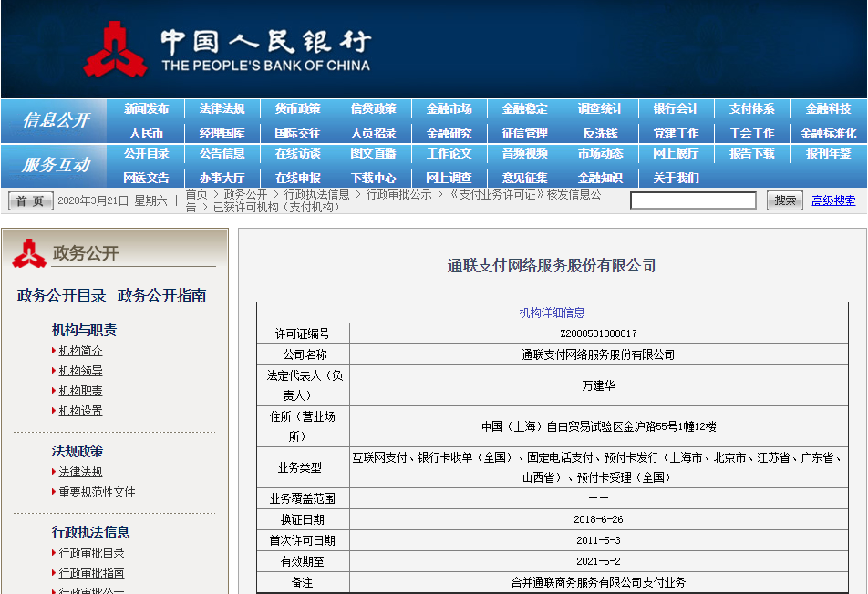This screenshot has height=594, width=868.
Task: Go to 网上展厅 section
Action: click(676, 153)
